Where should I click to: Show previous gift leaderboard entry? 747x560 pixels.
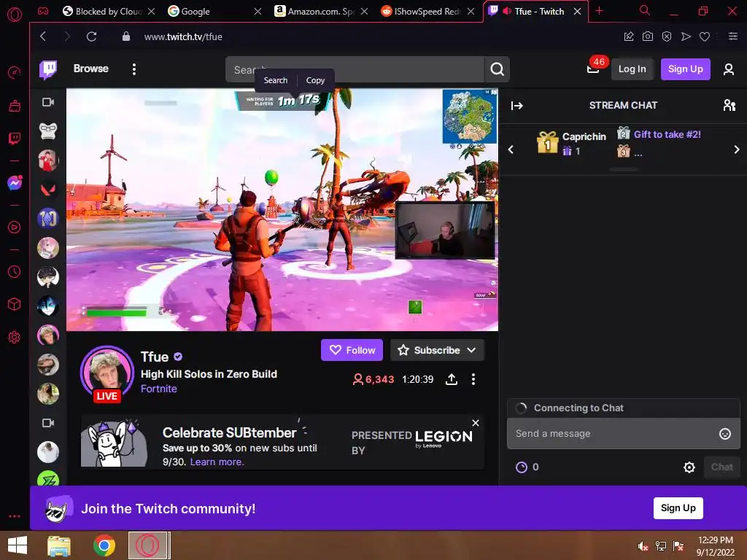pos(511,149)
